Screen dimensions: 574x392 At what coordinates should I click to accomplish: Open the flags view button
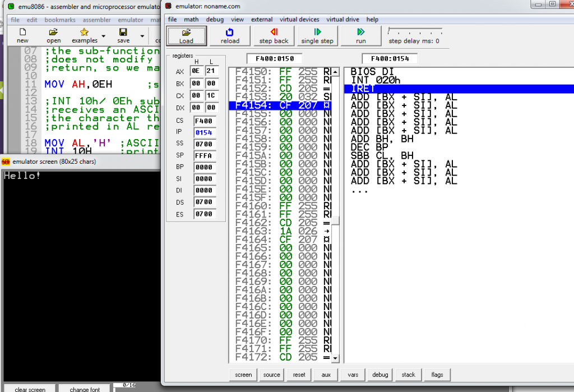437,375
